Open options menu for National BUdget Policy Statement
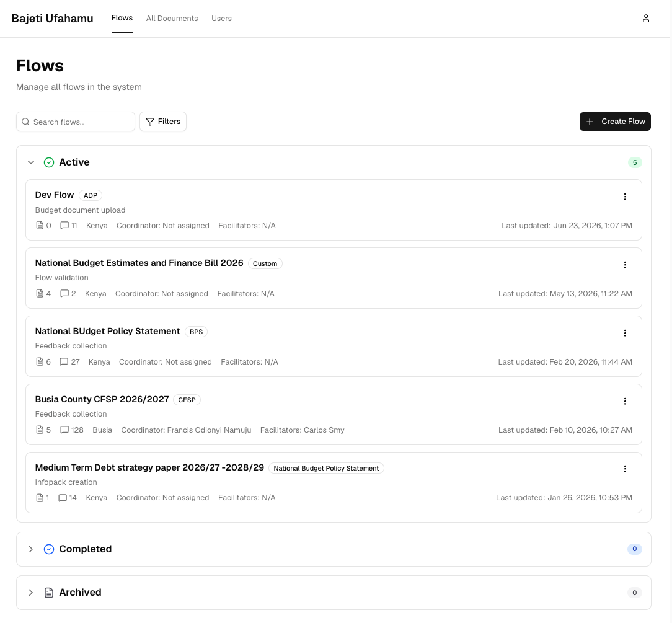672x623 pixels. click(x=624, y=333)
